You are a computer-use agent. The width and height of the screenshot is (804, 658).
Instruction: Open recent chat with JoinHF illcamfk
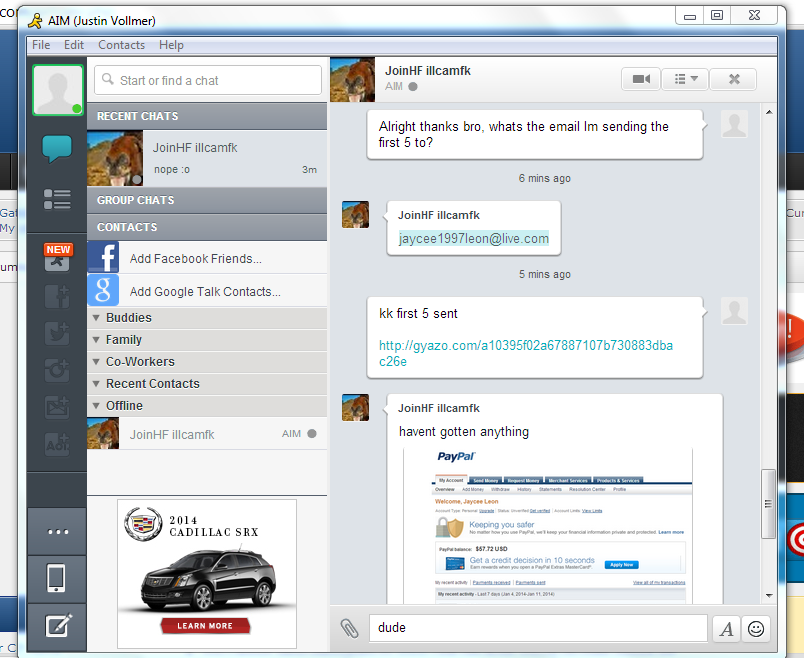pos(207,158)
